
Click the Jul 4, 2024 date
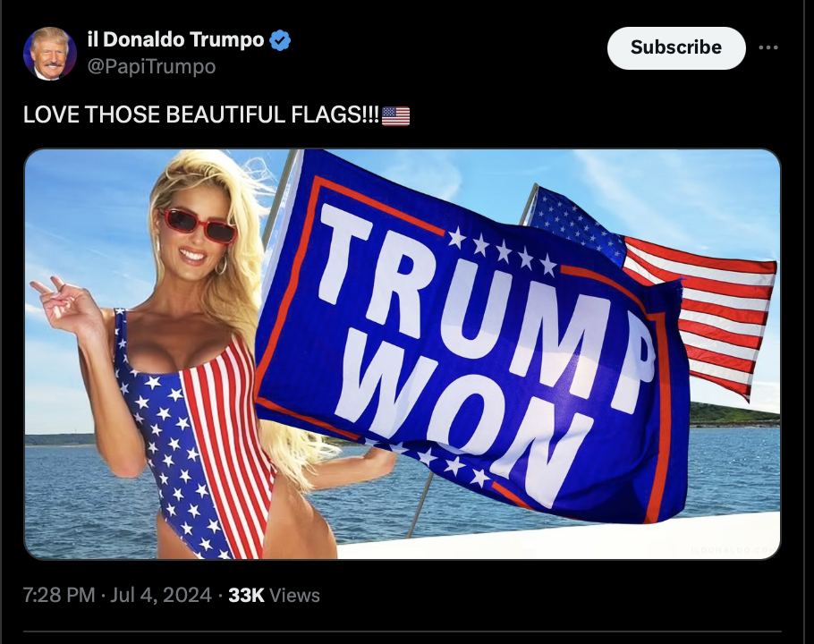click(161, 595)
